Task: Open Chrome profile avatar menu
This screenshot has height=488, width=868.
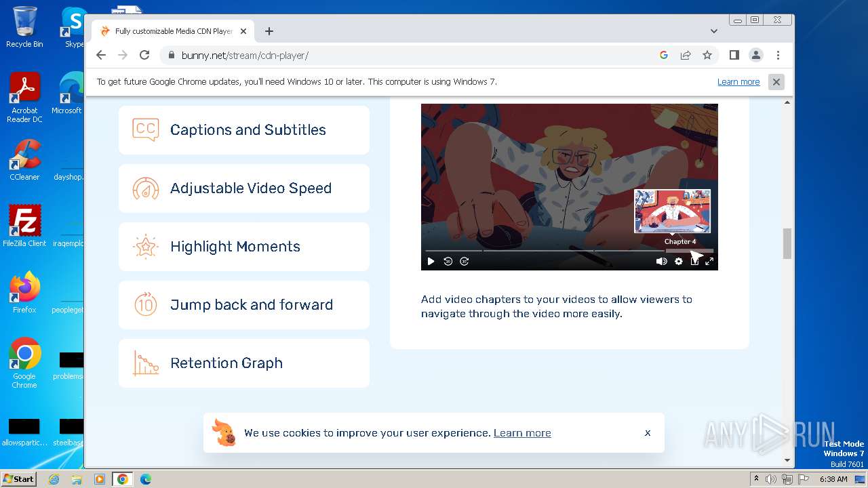Action: point(756,56)
